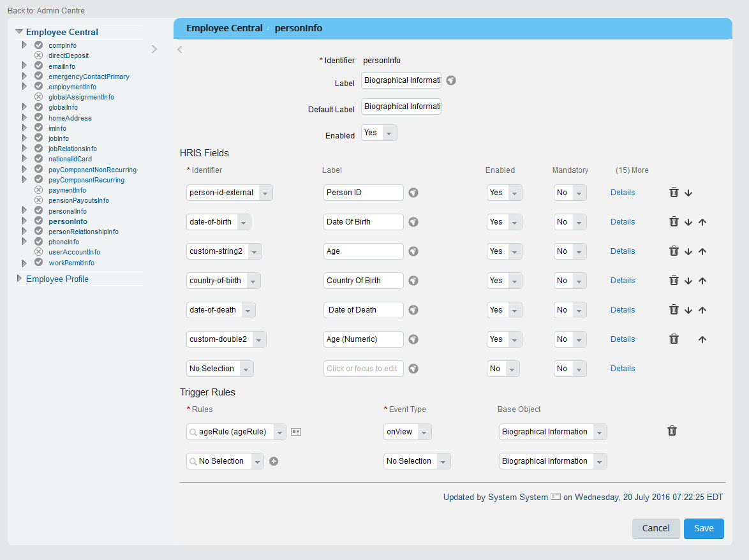The height and width of the screenshot is (560, 749).
Task: Expand Employee Profile tree
Action: click(x=19, y=278)
